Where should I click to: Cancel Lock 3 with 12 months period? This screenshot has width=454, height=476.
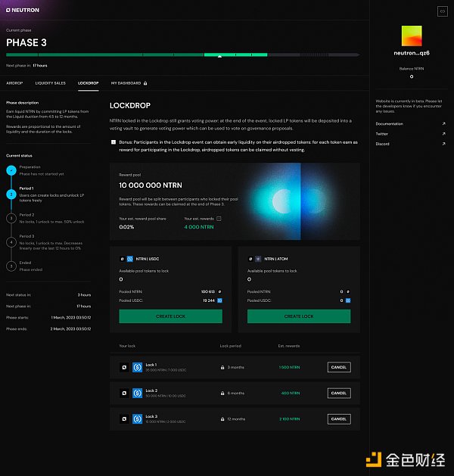[x=338, y=419]
